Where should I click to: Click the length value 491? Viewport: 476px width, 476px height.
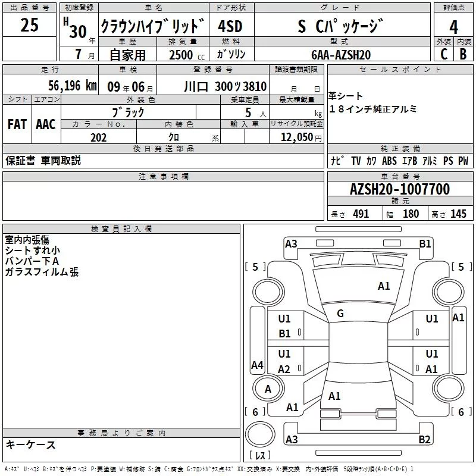tap(361, 214)
